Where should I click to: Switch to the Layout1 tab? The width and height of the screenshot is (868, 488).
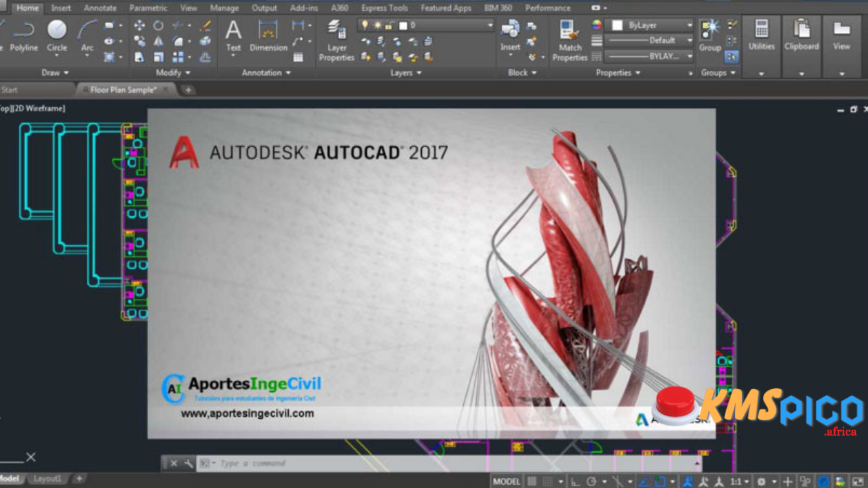47,479
